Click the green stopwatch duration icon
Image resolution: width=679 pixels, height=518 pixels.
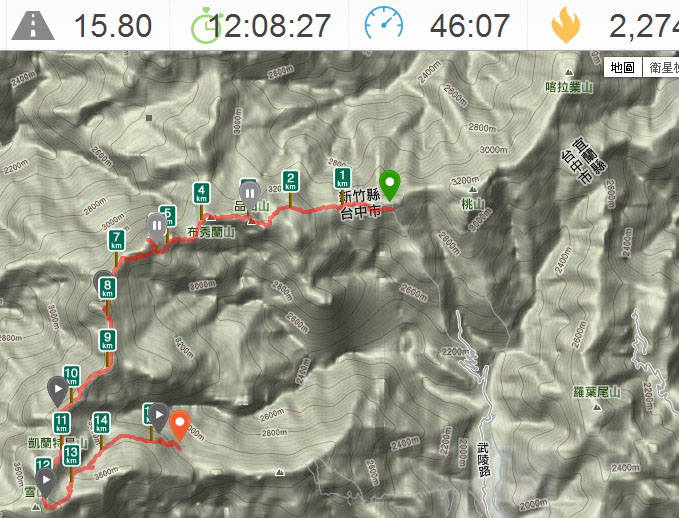(206, 27)
